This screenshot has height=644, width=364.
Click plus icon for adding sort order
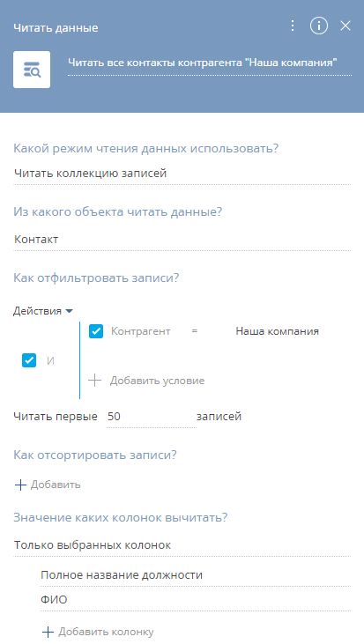tap(20, 485)
